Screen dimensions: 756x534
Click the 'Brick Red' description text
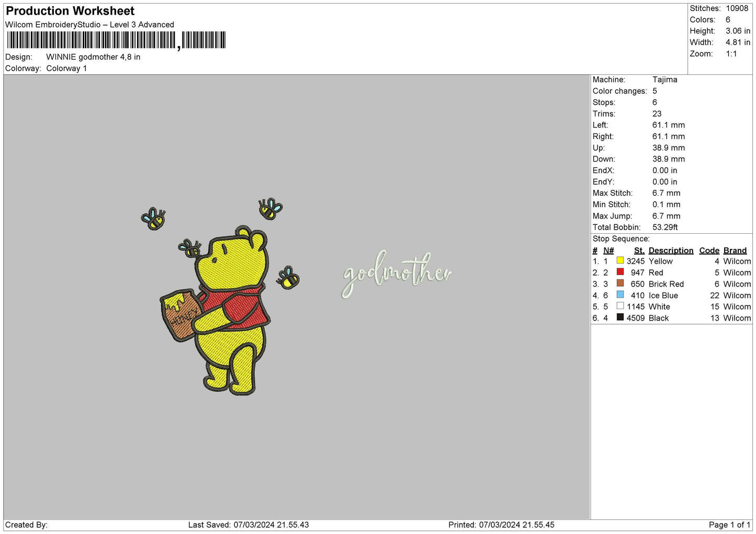[x=666, y=284]
